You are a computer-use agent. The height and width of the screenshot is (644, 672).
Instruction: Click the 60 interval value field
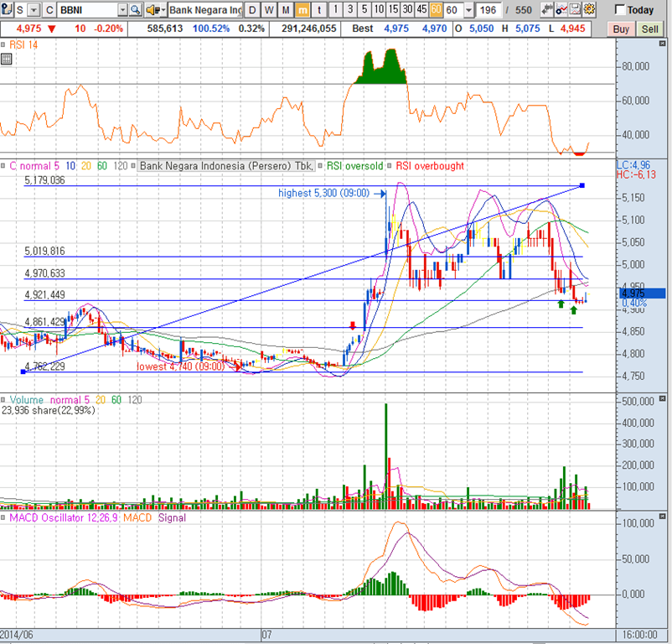coord(454,9)
